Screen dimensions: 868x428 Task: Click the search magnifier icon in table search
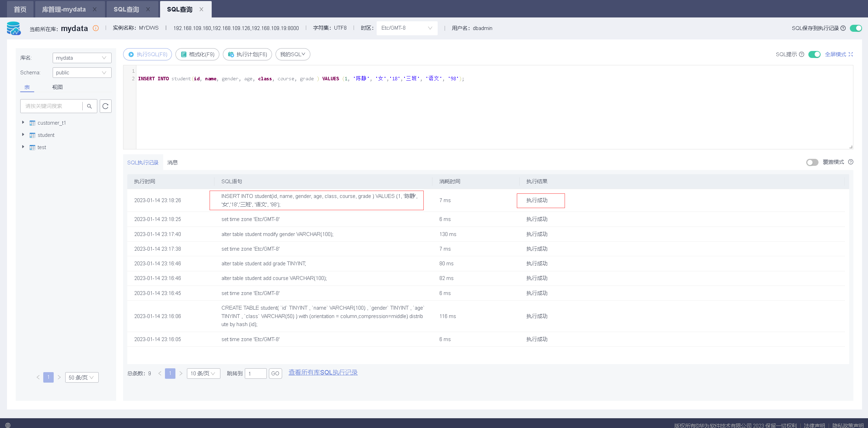click(89, 106)
